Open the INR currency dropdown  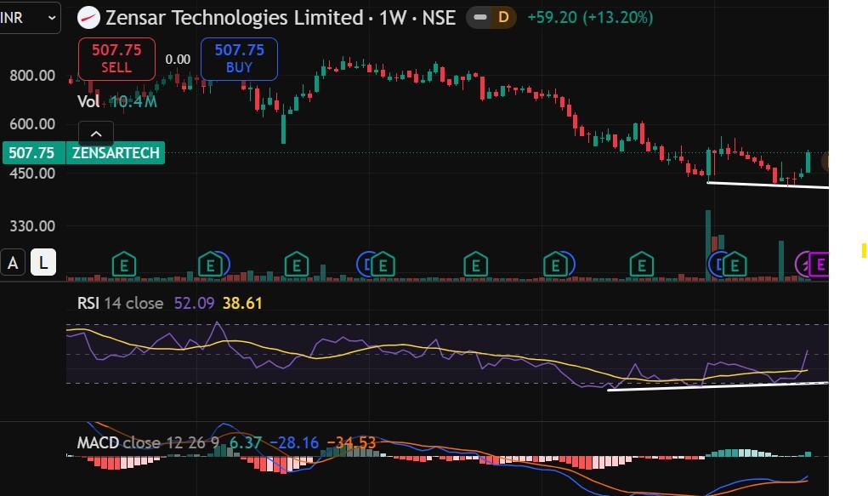(x=29, y=18)
